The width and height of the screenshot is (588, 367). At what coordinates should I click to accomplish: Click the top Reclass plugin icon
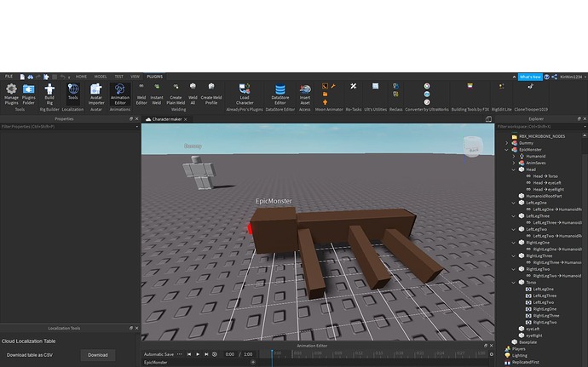coord(395,86)
